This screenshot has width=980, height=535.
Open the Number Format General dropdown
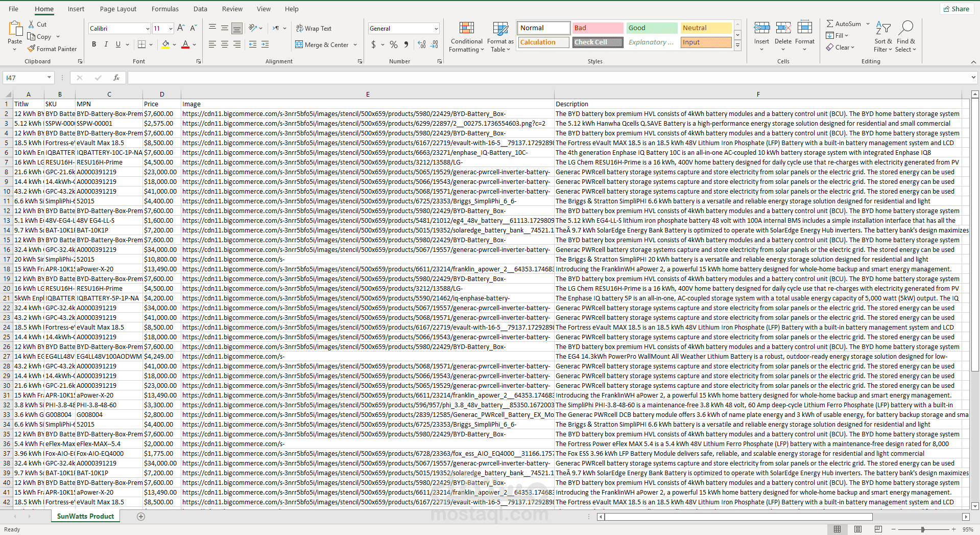[436, 29]
